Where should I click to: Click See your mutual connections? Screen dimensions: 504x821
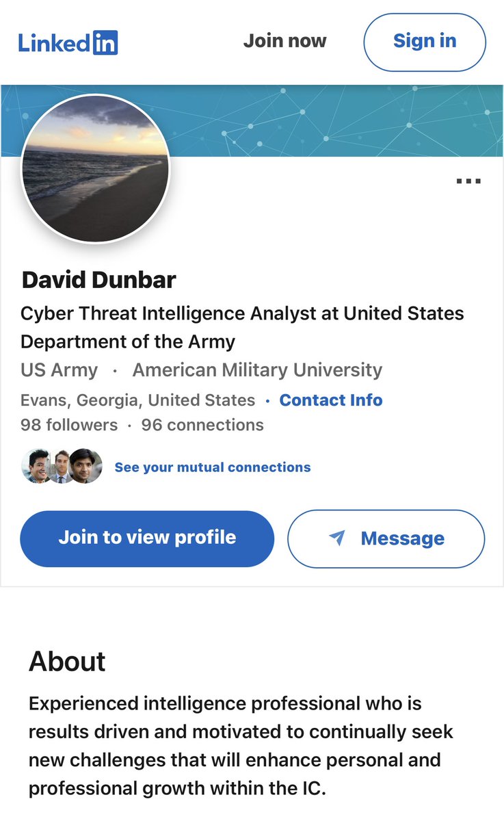pyautogui.click(x=213, y=467)
